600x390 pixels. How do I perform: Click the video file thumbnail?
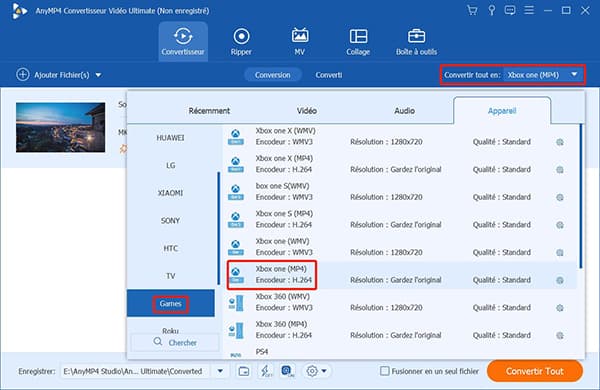point(60,127)
